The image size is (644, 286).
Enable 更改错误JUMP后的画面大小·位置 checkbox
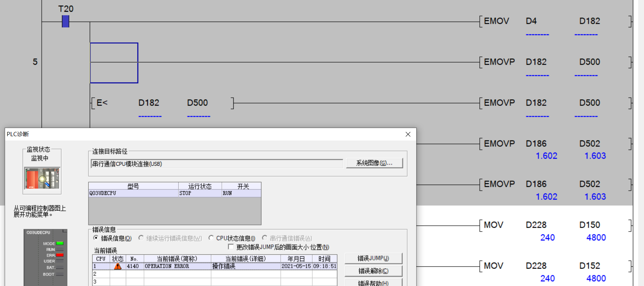pos(231,247)
